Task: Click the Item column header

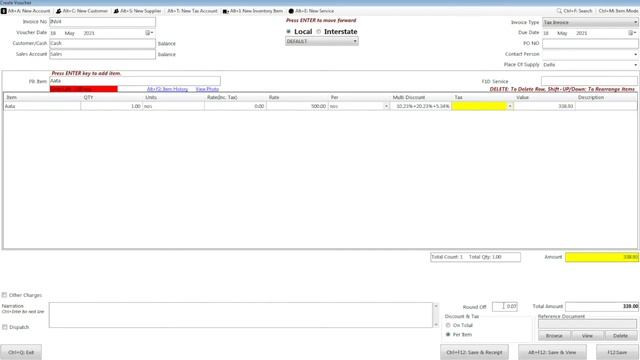Action: (42, 98)
